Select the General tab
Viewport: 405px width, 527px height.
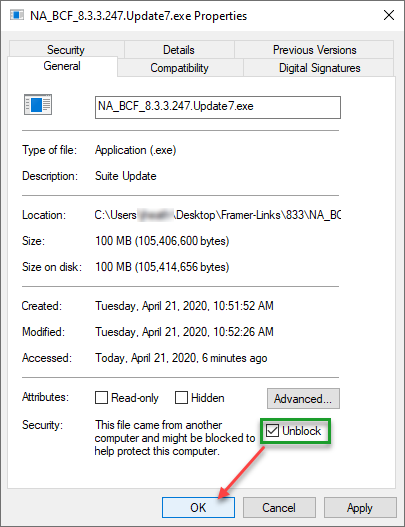pos(62,66)
